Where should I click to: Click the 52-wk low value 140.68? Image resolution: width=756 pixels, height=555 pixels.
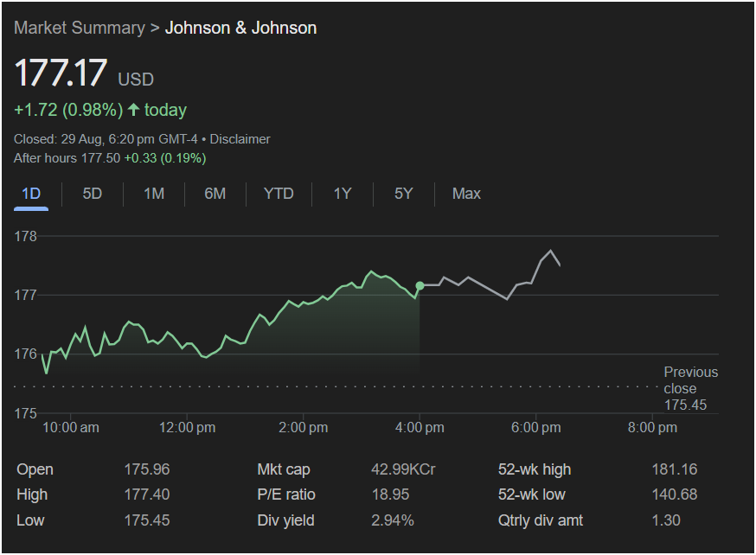click(675, 494)
